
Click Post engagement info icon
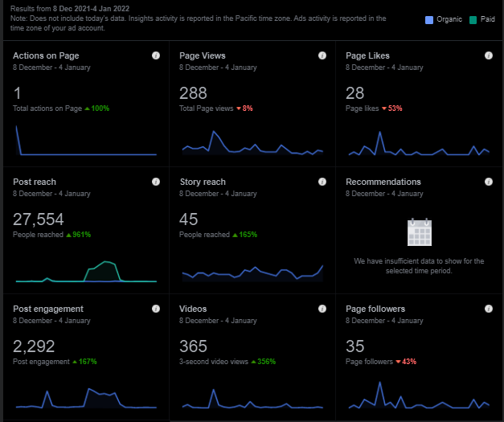[156, 308]
